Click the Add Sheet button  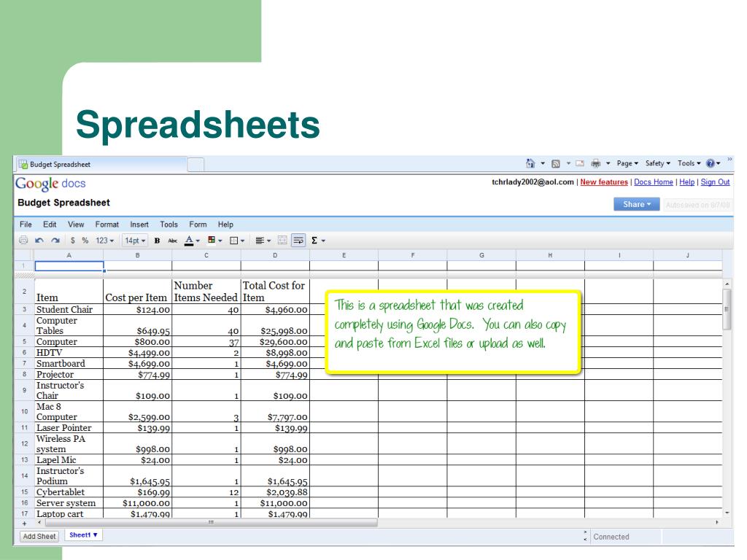pyautogui.click(x=39, y=536)
